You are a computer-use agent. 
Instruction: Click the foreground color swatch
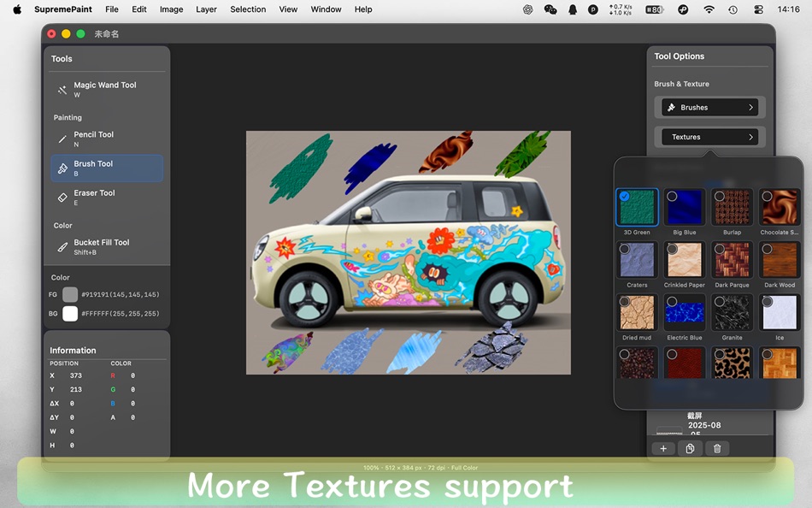tap(70, 295)
